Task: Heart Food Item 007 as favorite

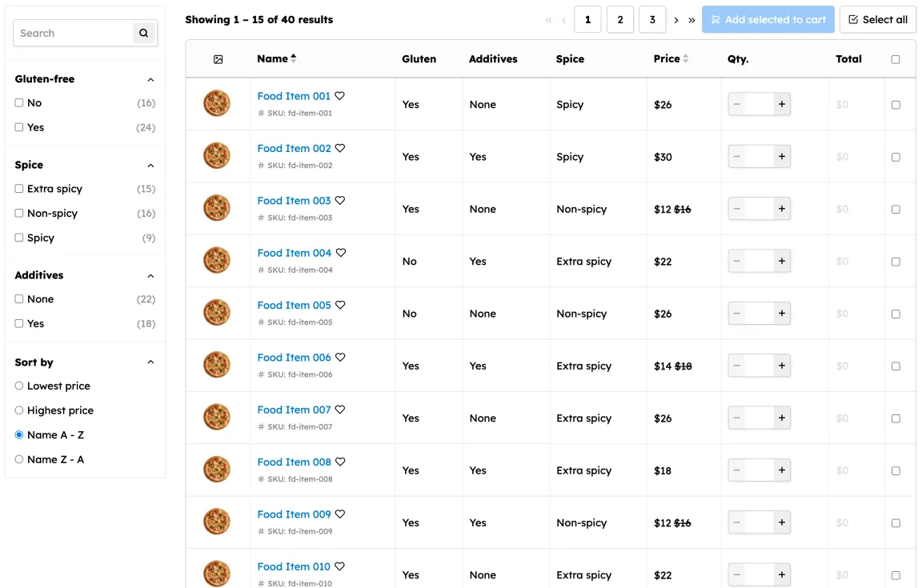Action: (x=339, y=410)
